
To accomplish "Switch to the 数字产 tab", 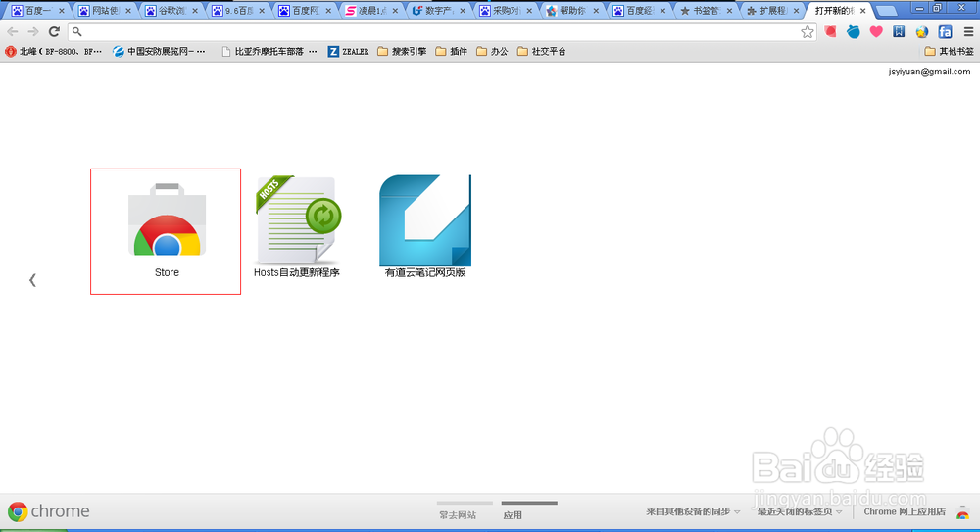I will pos(439,11).
